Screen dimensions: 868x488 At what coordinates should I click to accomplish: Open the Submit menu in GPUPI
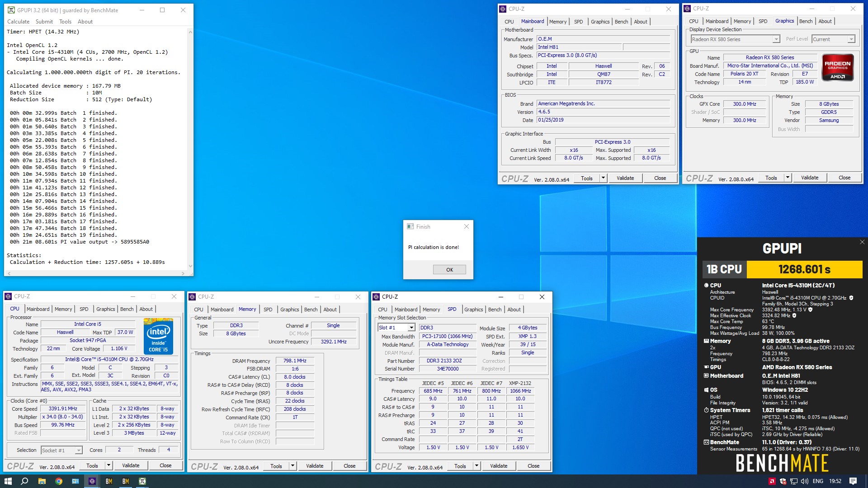(44, 22)
